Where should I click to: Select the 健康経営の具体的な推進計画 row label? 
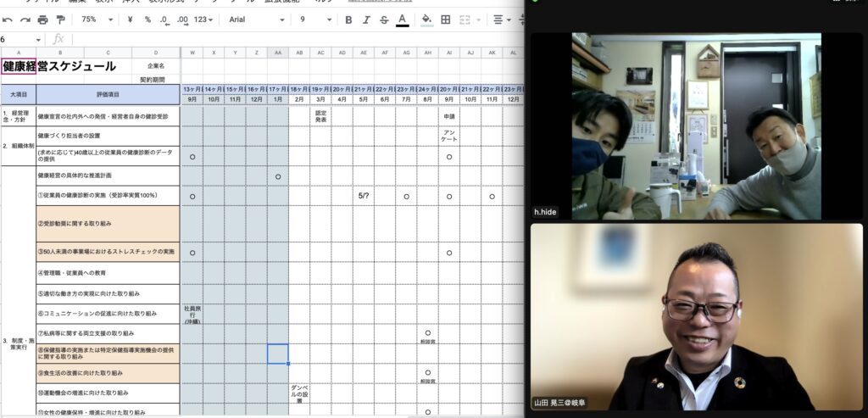(108, 176)
